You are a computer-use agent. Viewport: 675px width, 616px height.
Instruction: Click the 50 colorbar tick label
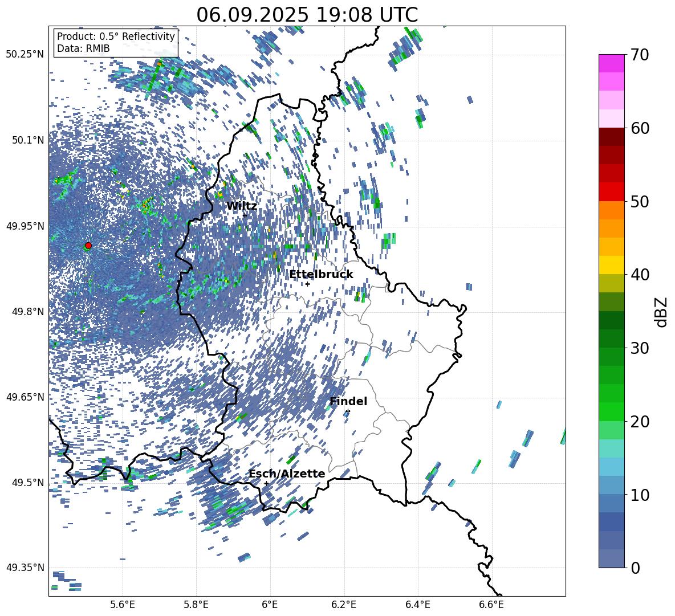(x=640, y=201)
